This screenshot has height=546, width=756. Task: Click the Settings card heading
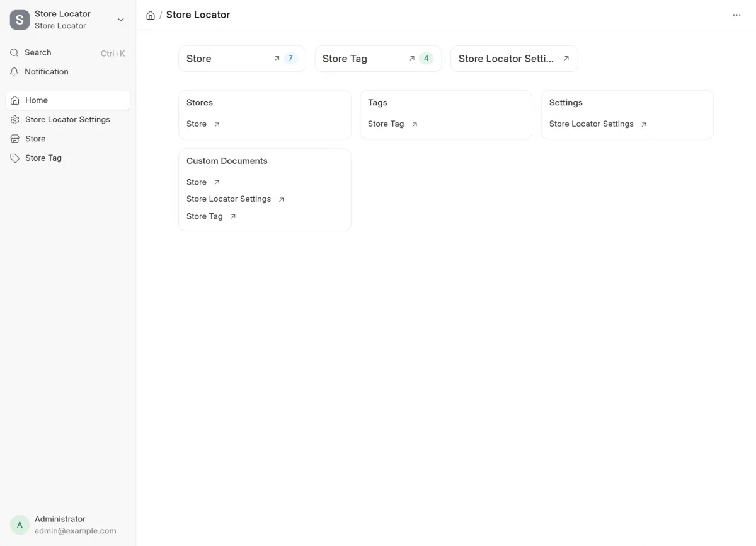tap(566, 103)
